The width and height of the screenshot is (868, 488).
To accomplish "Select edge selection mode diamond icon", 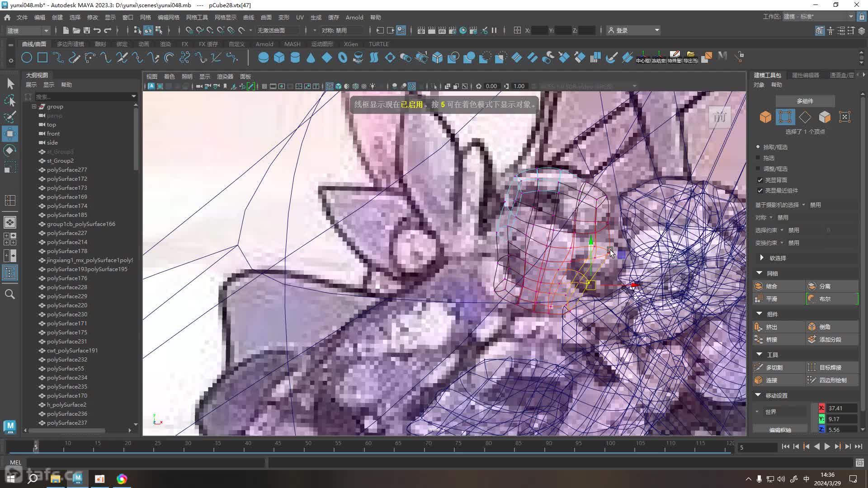I will [805, 117].
